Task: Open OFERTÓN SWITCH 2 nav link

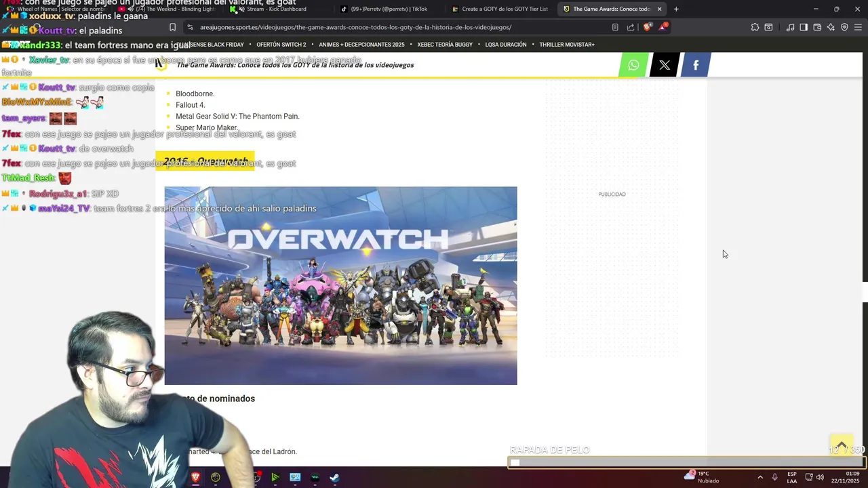Action: tap(281, 44)
